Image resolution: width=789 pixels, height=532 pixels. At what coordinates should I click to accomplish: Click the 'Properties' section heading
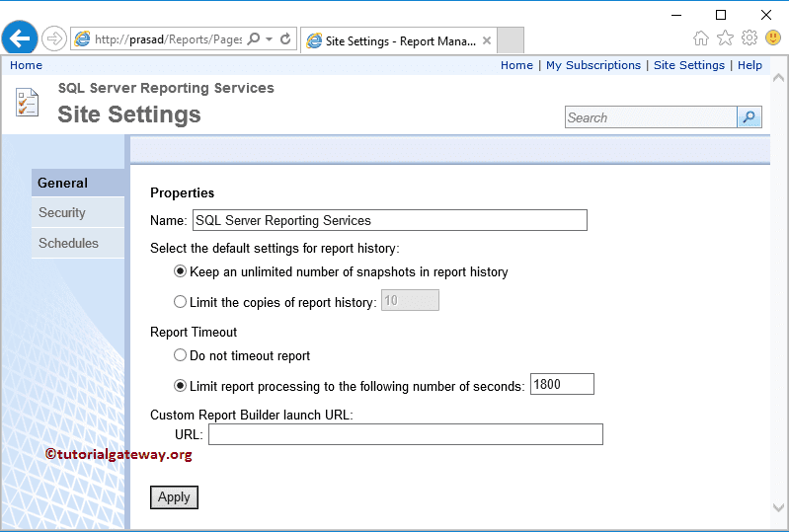pos(182,193)
